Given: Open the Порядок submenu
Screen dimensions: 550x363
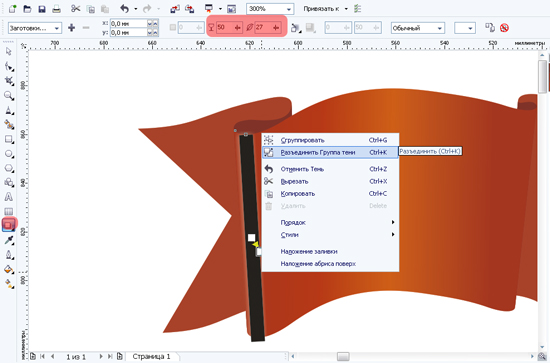Looking at the screenshot, I should coord(330,222).
